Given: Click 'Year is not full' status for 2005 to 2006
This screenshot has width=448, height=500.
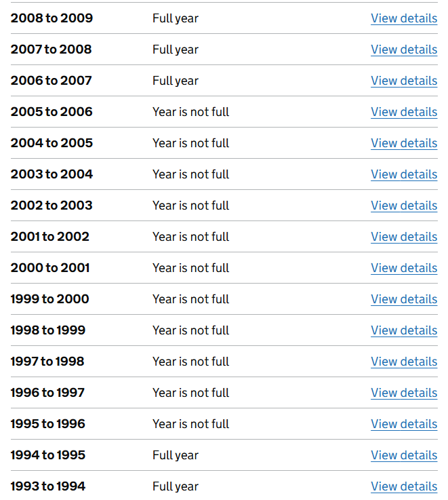Looking at the screenshot, I should point(191,112).
